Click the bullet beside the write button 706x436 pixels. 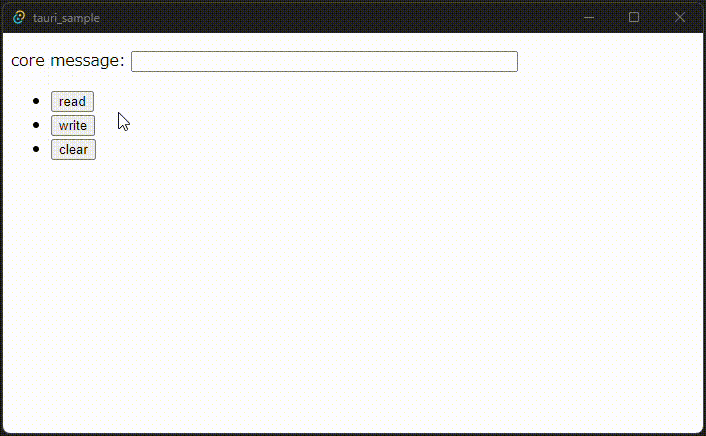[x=36, y=125]
